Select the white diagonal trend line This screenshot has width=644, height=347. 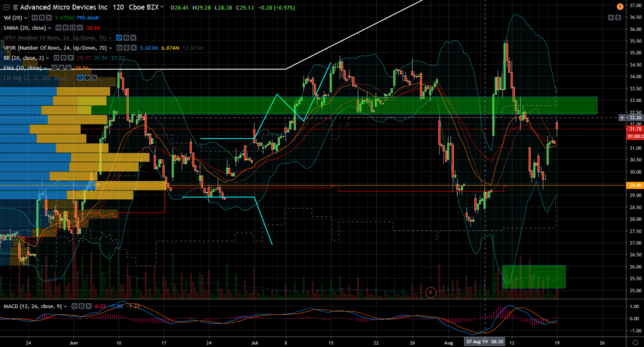coord(353,35)
